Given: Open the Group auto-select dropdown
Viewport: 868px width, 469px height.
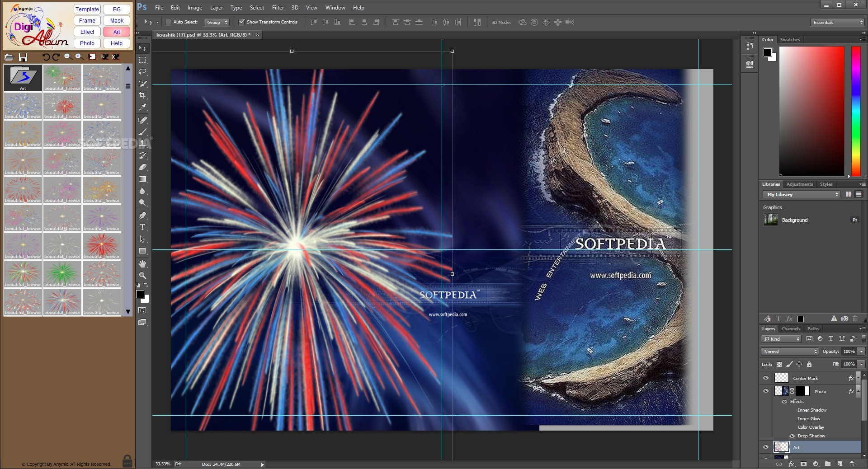Looking at the screenshot, I should [217, 22].
